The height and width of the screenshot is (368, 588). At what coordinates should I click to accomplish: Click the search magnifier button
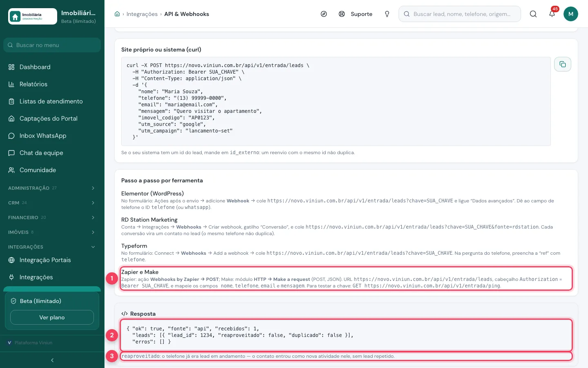(x=533, y=14)
